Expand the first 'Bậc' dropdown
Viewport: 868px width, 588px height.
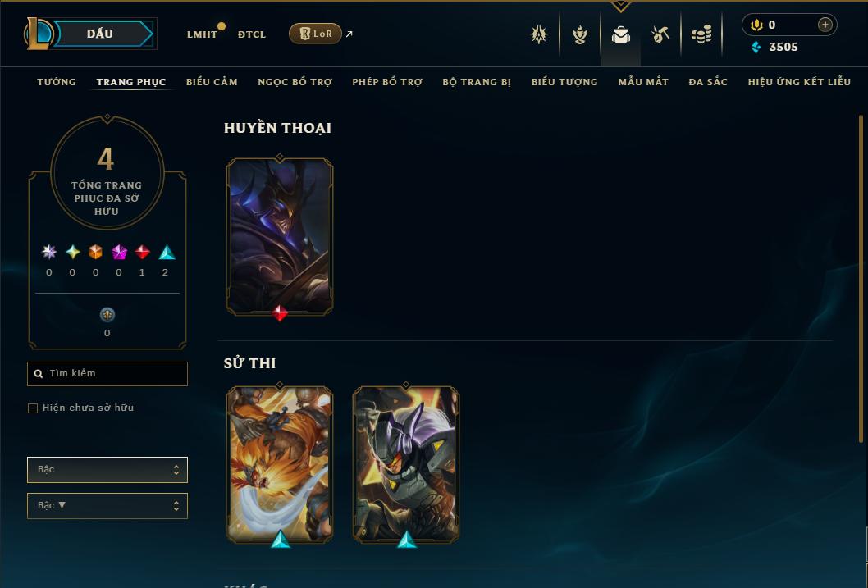pos(107,470)
